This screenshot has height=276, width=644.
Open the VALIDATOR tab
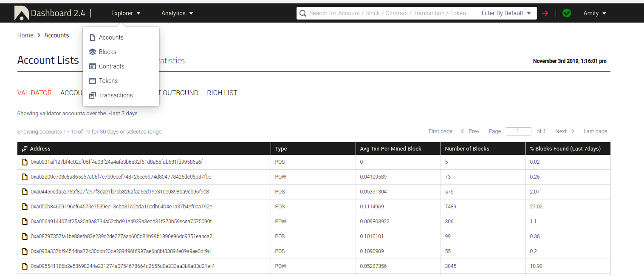(34, 93)
